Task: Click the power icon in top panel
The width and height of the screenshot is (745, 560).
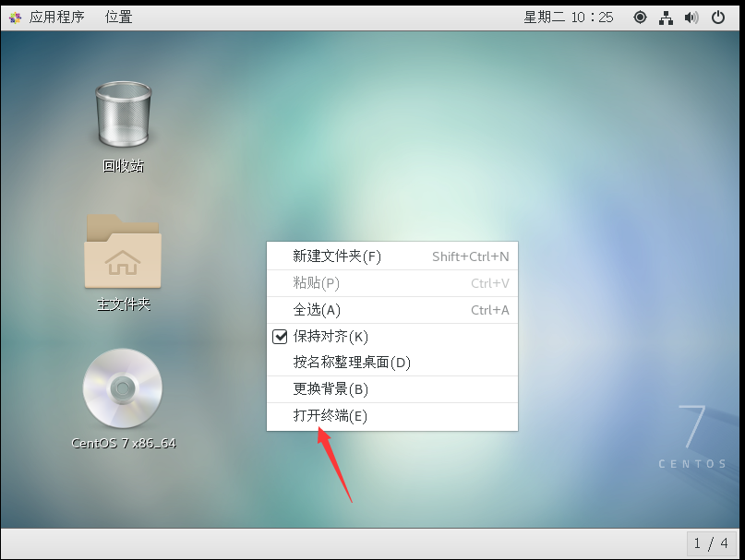Action: coord(718,18)
